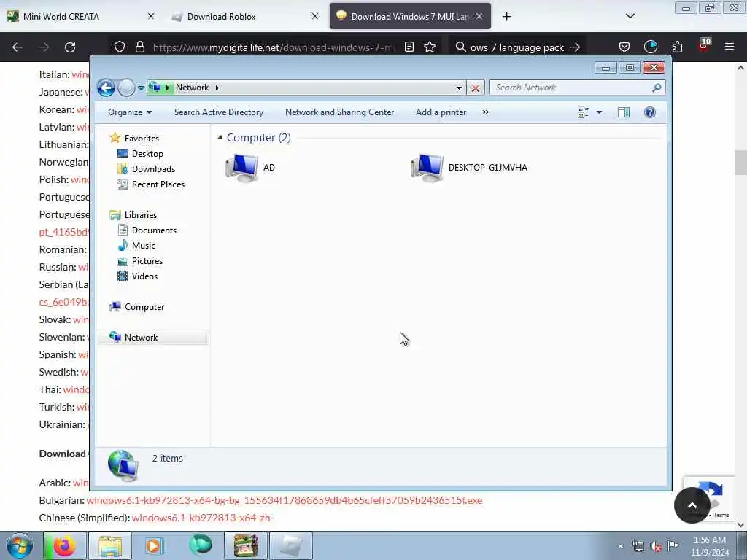This screenshot has width=747, height=560.
Task: Stop loading via red X in address bar
Action: coord(475,88)
